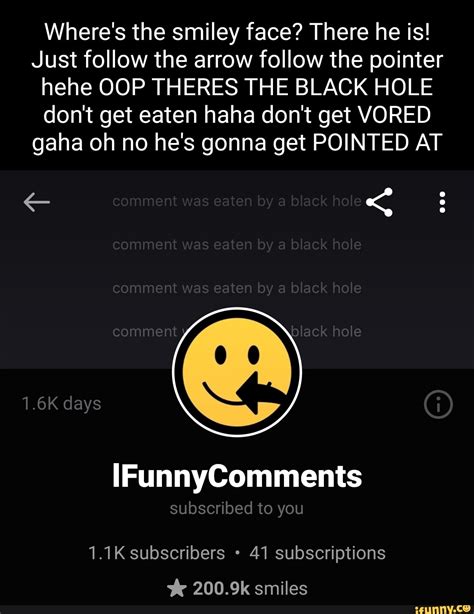Click the star icon beside smiles
Screen dimensions: 474x614
tap(177, 589)
